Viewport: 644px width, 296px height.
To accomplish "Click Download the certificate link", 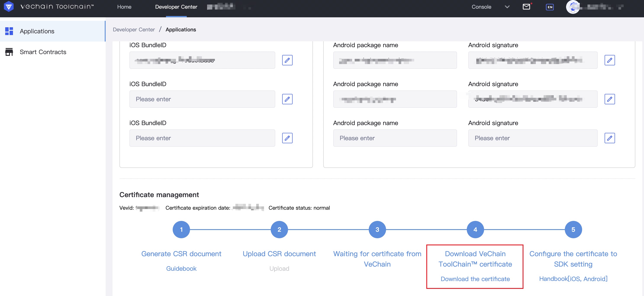I will pyautogui.click(x=475, y=279).
